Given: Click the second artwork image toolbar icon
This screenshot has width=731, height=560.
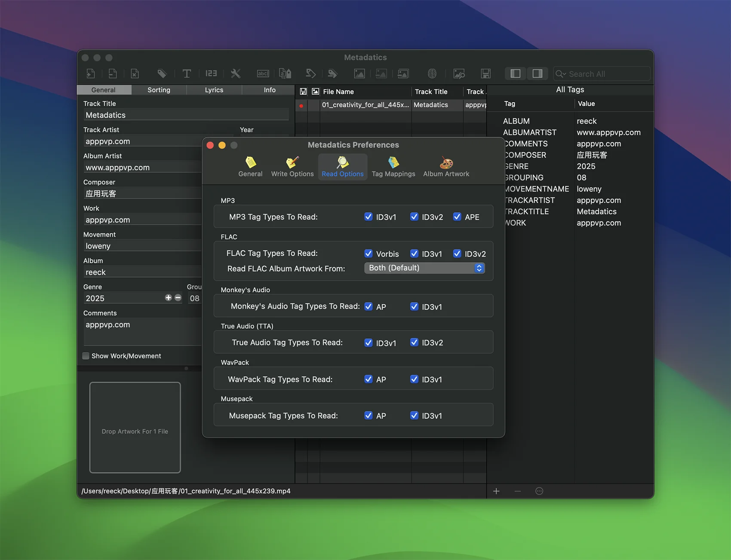Looking at the screenshot, I should (x=381, y=73).
